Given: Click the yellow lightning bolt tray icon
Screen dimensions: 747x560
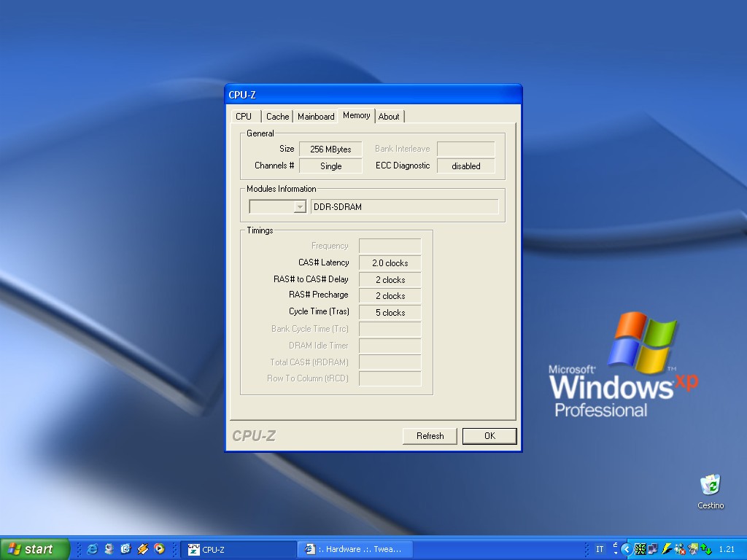Looking at the screenshot, I should (667, 549).
